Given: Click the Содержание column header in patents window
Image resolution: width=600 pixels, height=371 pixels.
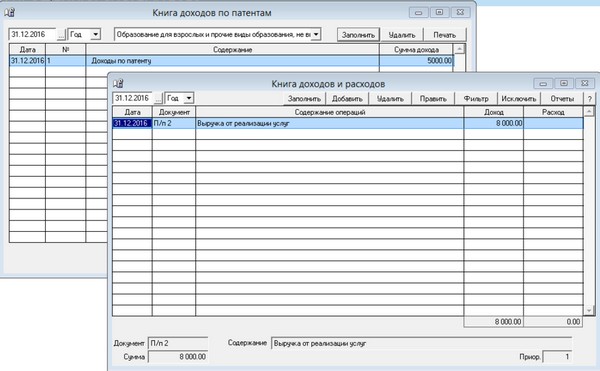Looking at the screenshot, I should [233, 50].
